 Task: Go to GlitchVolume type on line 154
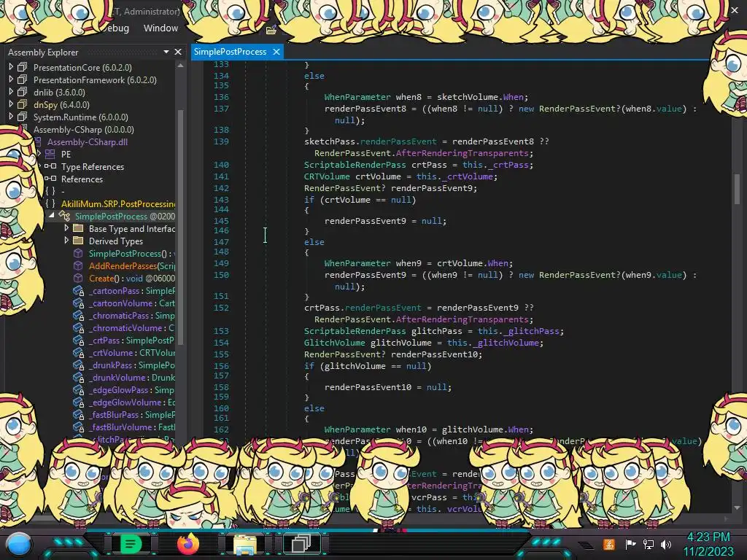pos(334,343)
